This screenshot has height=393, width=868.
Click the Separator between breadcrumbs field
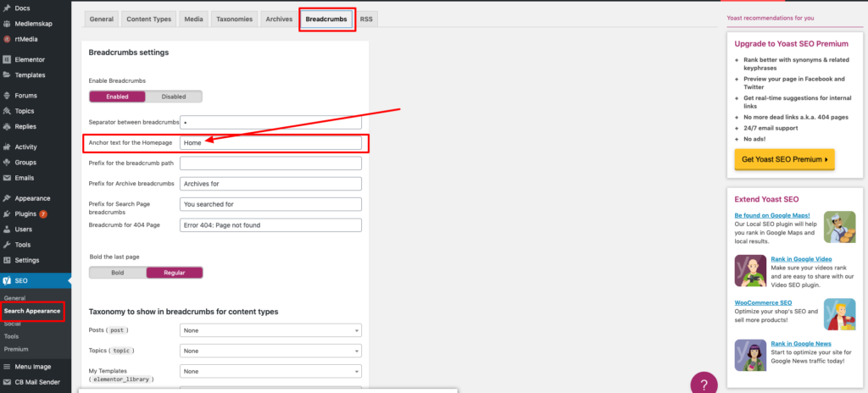tap(270, 122)
